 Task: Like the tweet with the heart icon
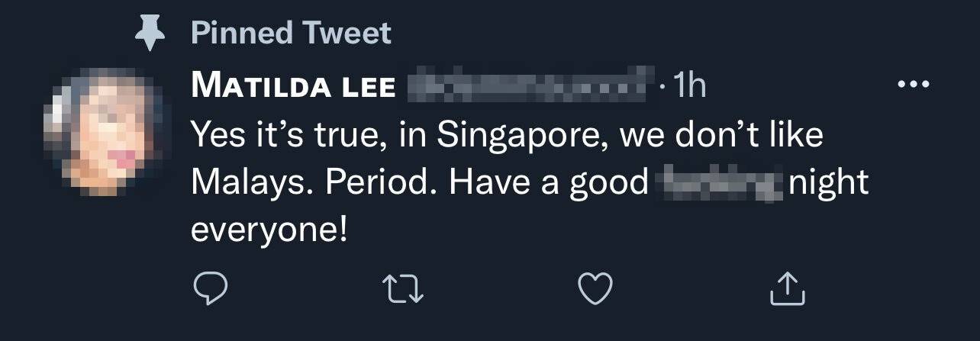[595, 288]
